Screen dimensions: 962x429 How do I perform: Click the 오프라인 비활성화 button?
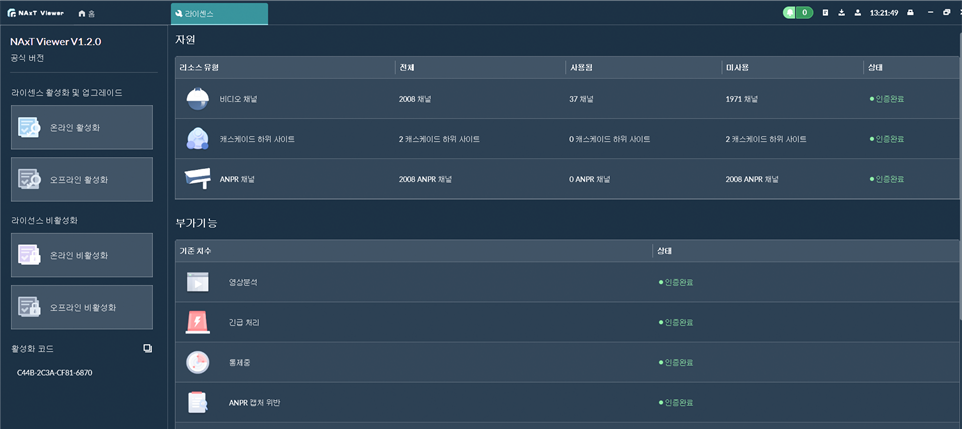[82, 308]
